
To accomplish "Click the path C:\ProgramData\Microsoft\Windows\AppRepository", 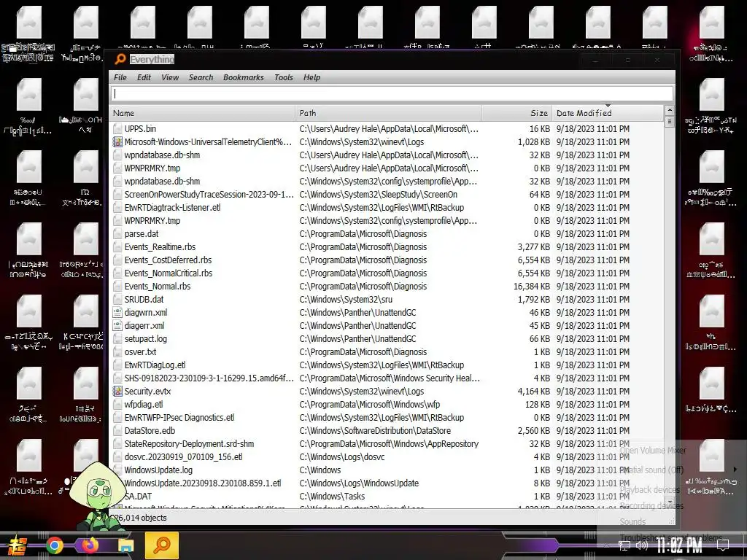I will pos(389,444).
